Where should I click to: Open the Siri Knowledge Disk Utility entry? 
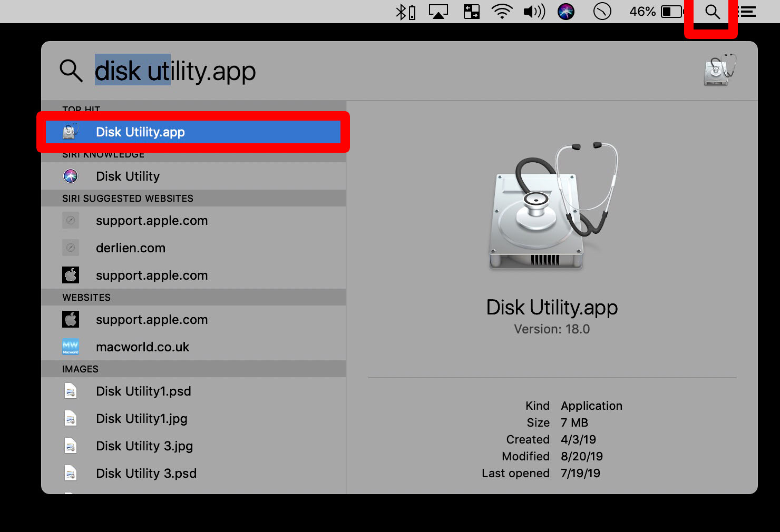(128, 176)
